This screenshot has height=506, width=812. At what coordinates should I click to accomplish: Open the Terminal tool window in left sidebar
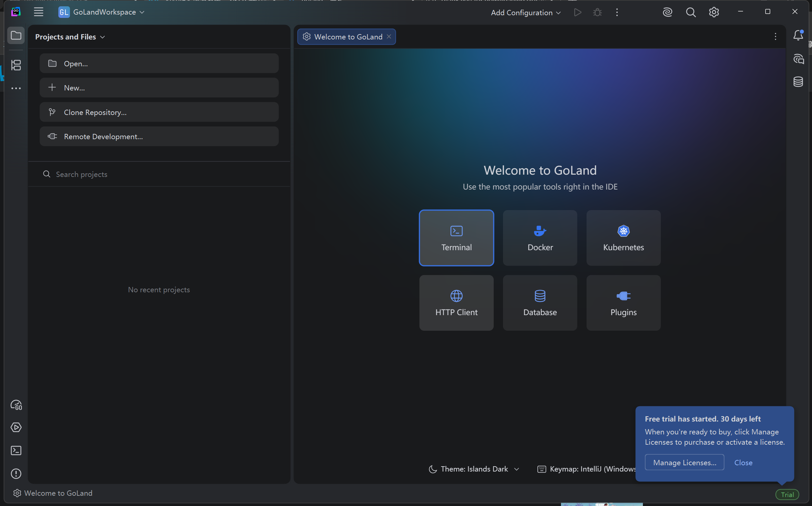(x=16, y=450)
